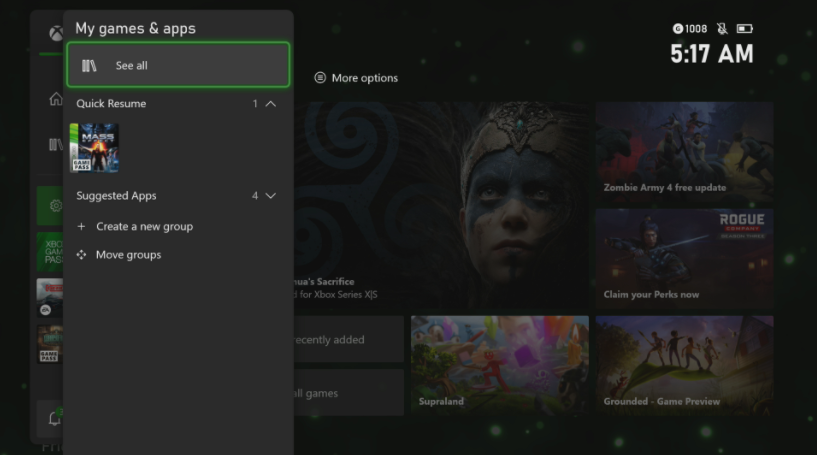
Task: Select the All games button
Action: coord(349,393)
